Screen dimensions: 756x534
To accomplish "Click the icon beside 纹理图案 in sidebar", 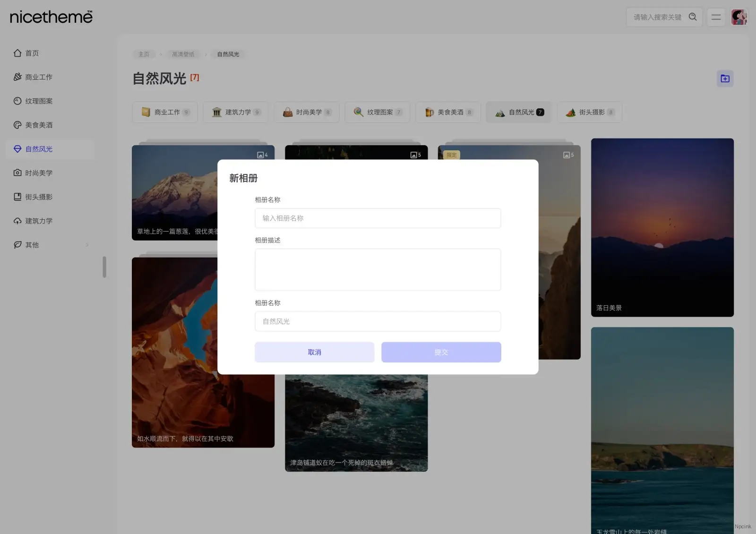I will [17, 101].
